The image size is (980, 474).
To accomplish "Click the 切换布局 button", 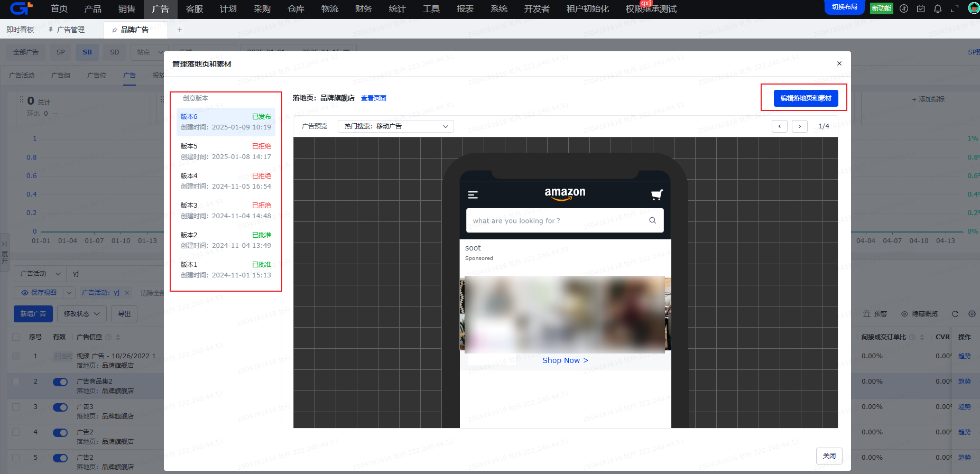I will point(845,7).
